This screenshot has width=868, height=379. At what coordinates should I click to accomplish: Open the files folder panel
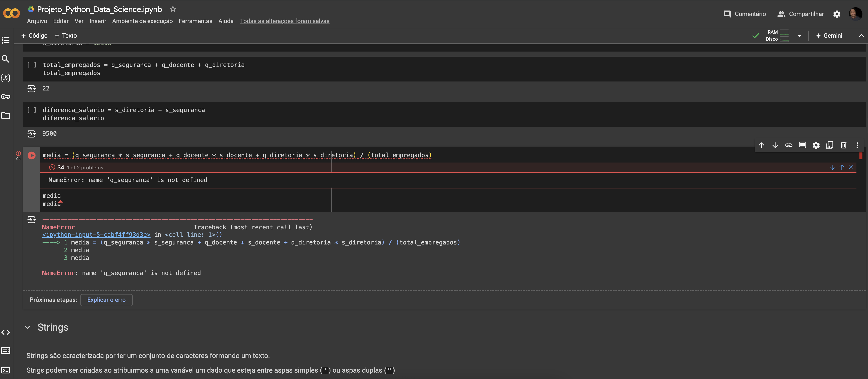pos(5,115)
